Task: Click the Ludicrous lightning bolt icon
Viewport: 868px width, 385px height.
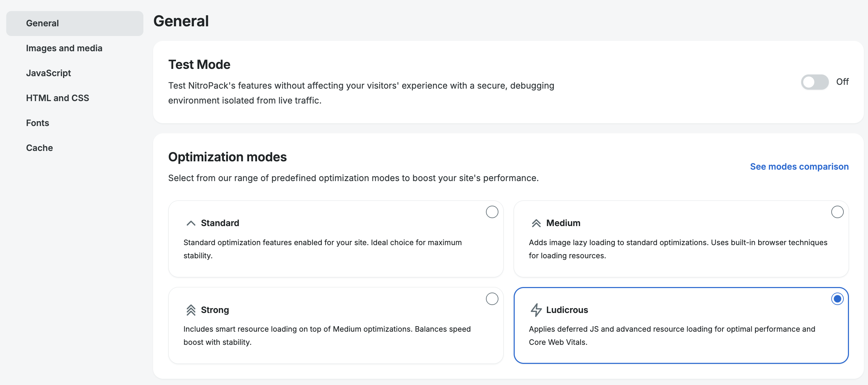Action: click(536, 310)
